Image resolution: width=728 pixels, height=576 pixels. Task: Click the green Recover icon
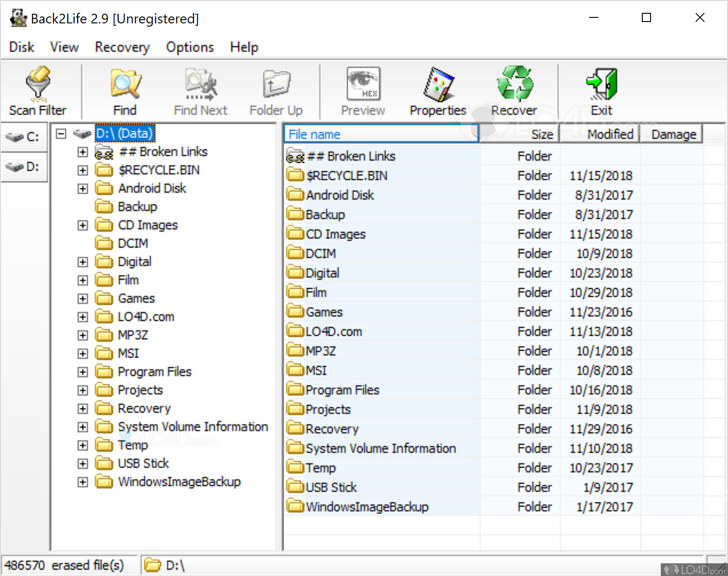tap(514, 84)
